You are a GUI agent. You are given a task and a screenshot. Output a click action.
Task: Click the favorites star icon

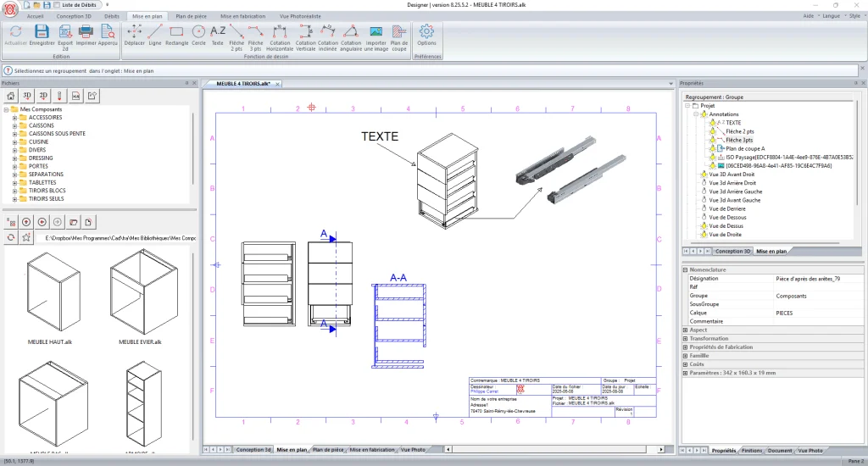tap(26, 237)
